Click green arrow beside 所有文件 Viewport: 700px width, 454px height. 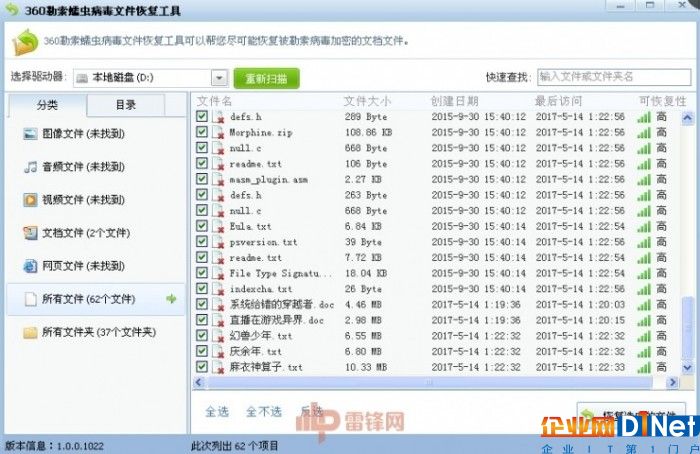(x=171, y=299)
